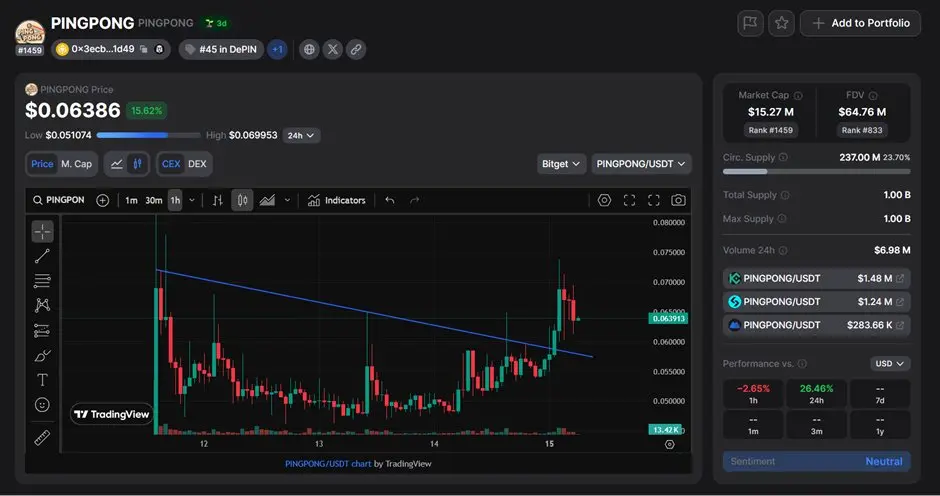This screenshot has width=940, height=496.
Task: Select the line chart style icon
Action: click(117, 164)
